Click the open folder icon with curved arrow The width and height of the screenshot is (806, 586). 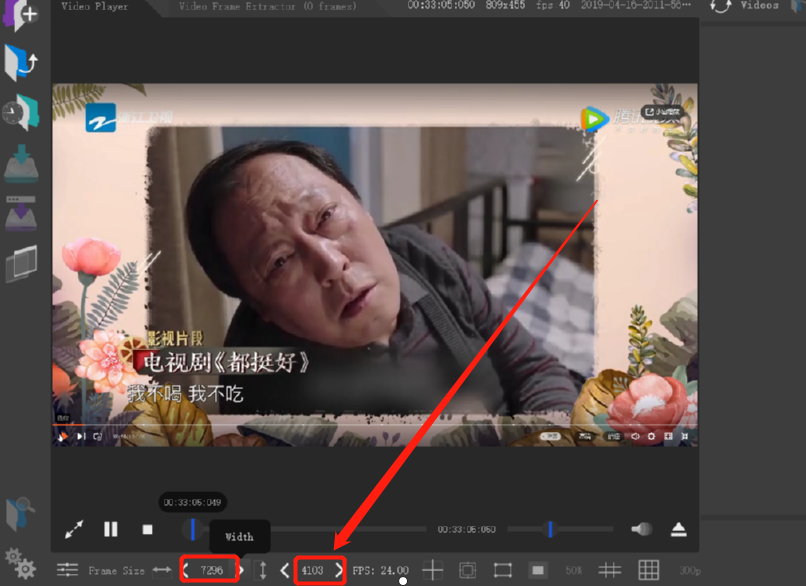(x=21, y=63)
